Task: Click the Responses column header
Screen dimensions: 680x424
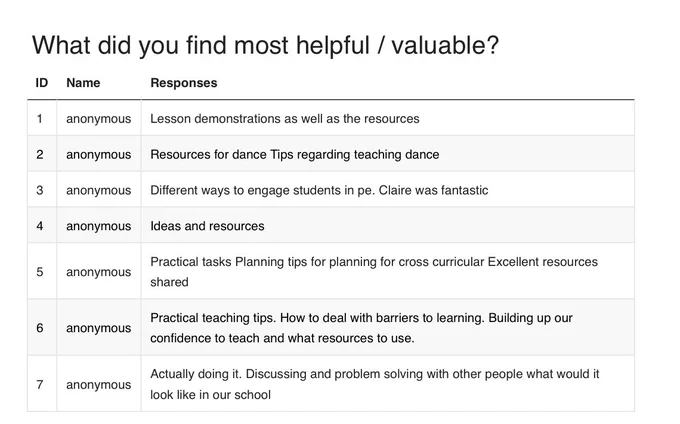Action: click(x=184, y=83)
